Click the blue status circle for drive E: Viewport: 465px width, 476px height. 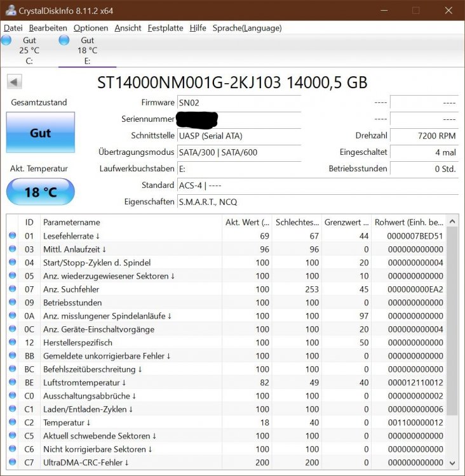click(x=64, y=40)
